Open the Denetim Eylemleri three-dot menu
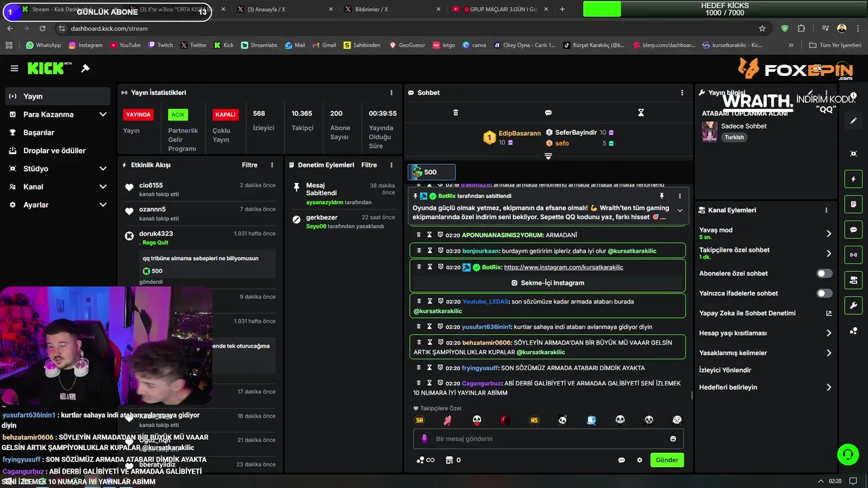Screen dimensions: 868x488 click(391, 165)
